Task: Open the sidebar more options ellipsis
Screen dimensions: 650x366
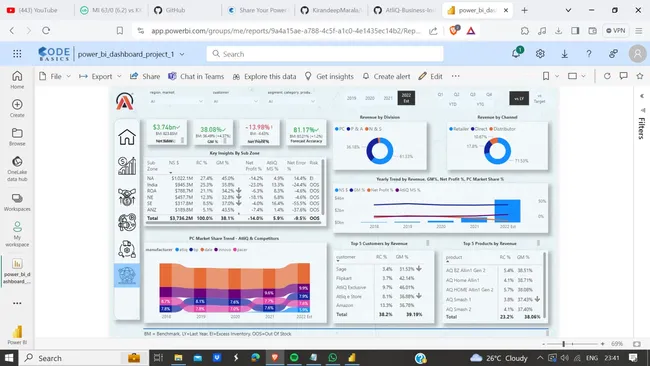Action: pyautogui.click(x=17, y=303)
